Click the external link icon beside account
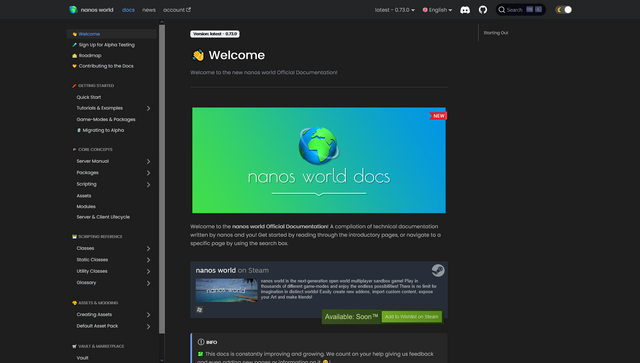This screenshot has height=363, width=640. click(189, 10)
